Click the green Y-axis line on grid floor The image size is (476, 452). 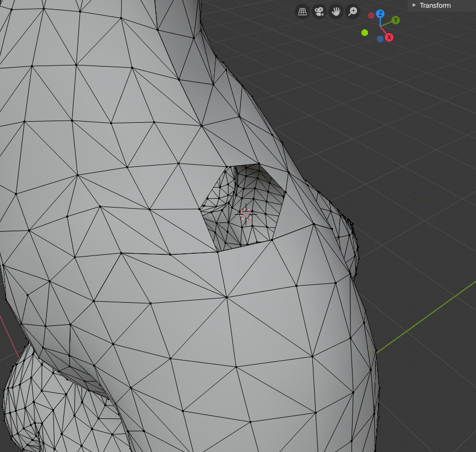pyautogui.click(x=424, y=320)
